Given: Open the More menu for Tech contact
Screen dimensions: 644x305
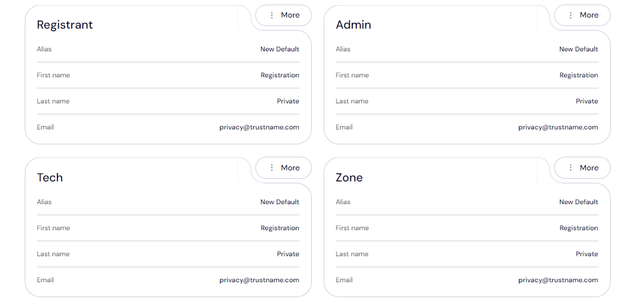Looking at the screenshot, I should point(283,168).
